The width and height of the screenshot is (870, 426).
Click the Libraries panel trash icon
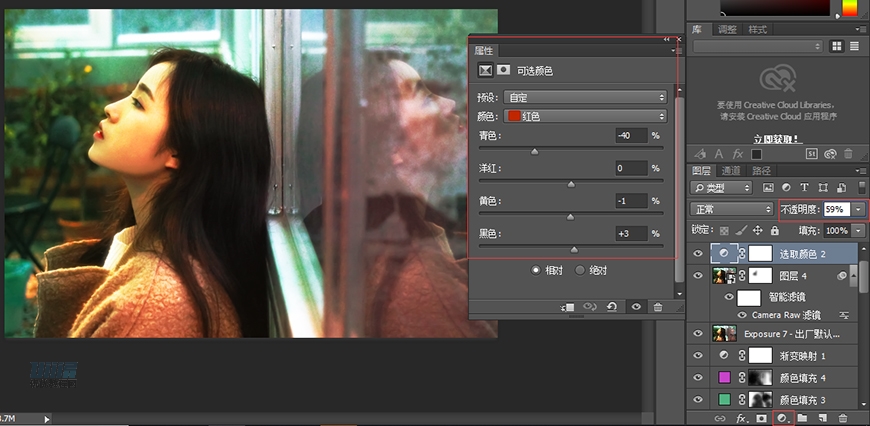coord(848,154)
